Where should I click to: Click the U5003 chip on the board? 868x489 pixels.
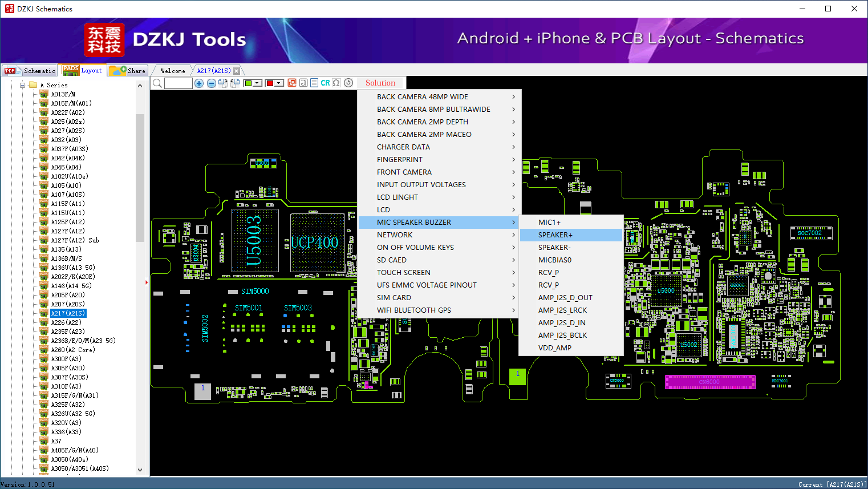254,241
